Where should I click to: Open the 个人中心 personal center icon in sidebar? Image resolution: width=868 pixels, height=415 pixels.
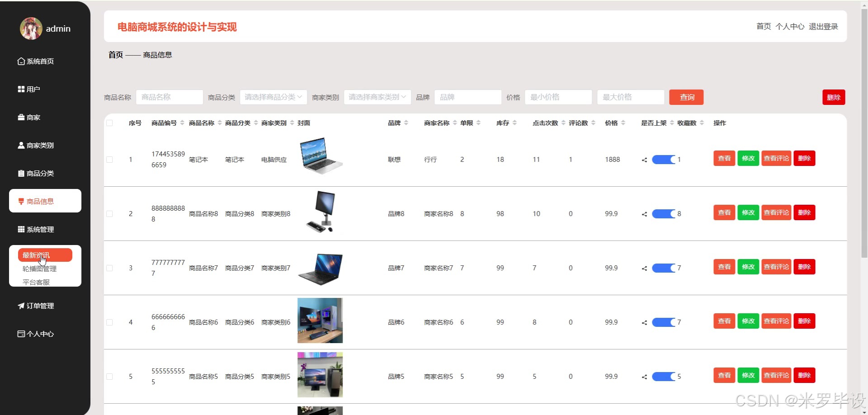[x=21, y=334]
